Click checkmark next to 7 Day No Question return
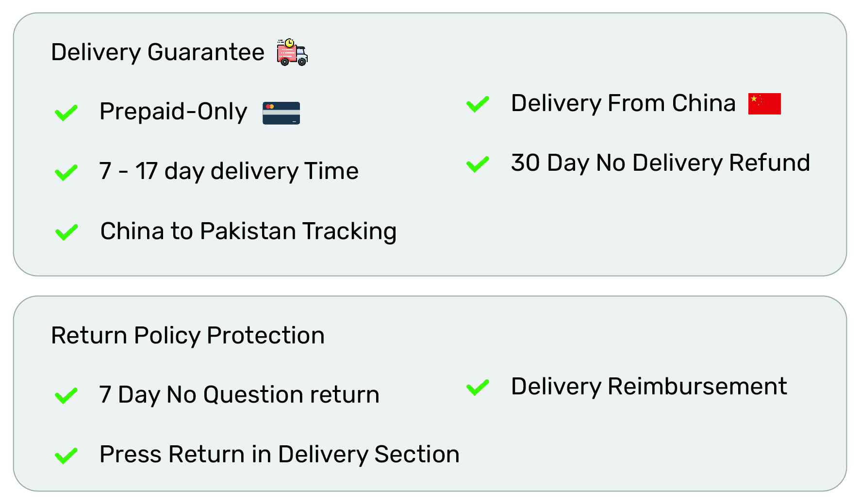Image resolution: width=860 pixels, height=504 pixels. pyautogui.click(x=66, y=395)
